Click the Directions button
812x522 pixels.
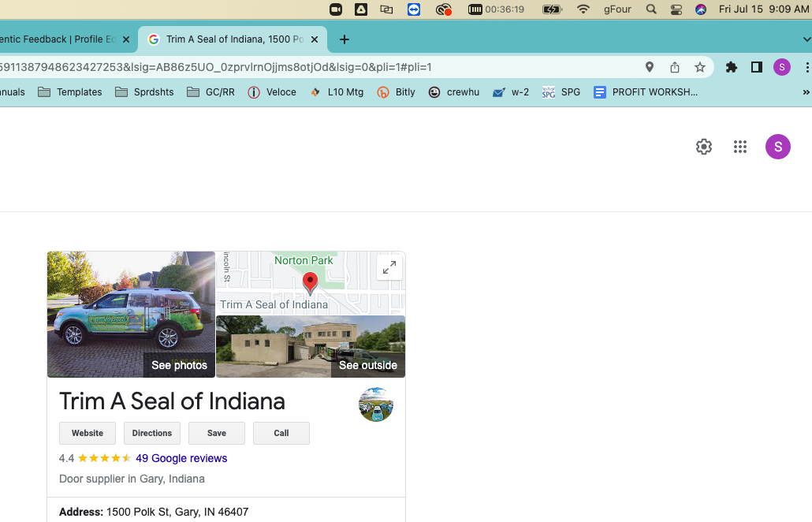point(151,433)
